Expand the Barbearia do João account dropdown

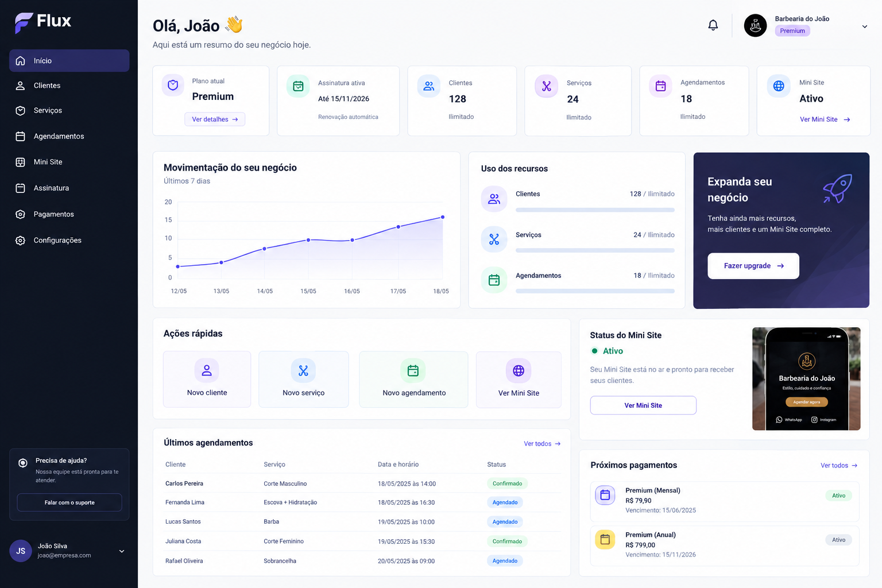[x=864, y=26]
